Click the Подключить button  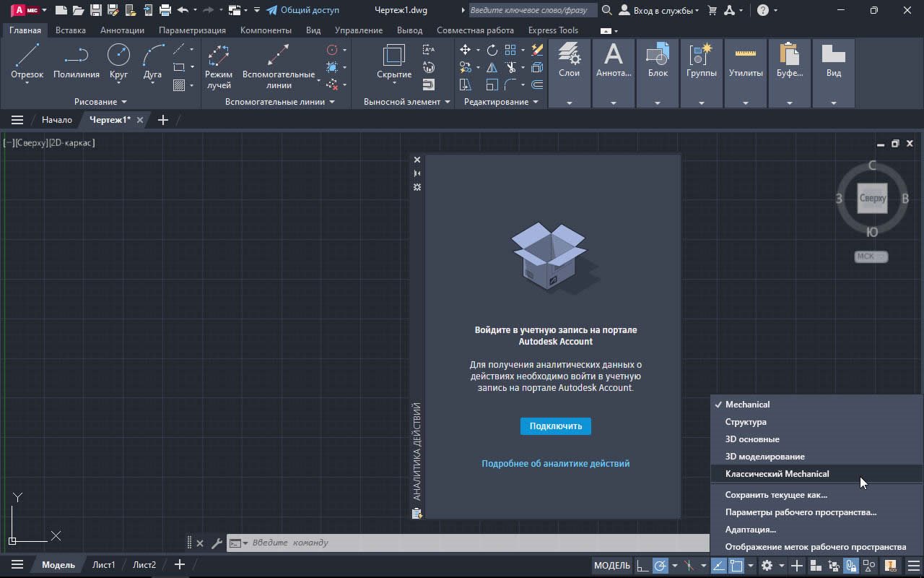click(555, 426)
